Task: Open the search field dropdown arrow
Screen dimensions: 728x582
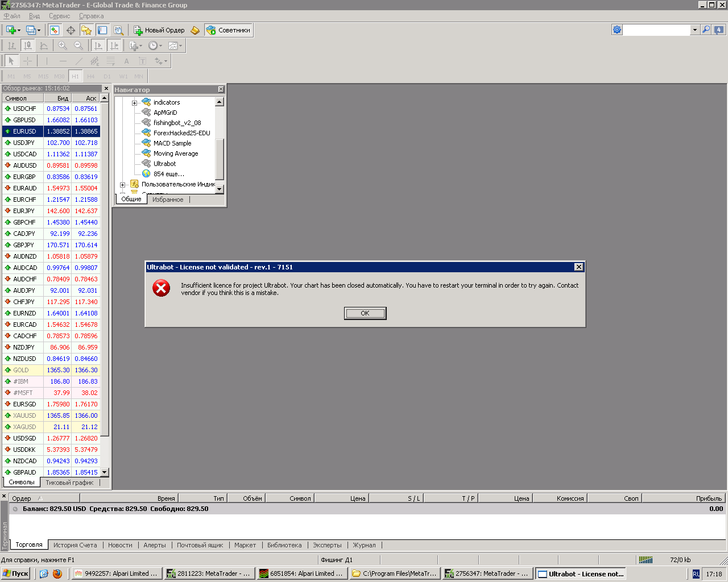Action: tap(694, 30)
